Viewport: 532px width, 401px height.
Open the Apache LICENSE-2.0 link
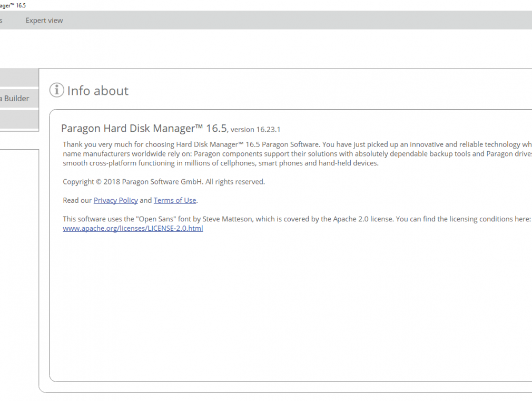tap(133, 228)
